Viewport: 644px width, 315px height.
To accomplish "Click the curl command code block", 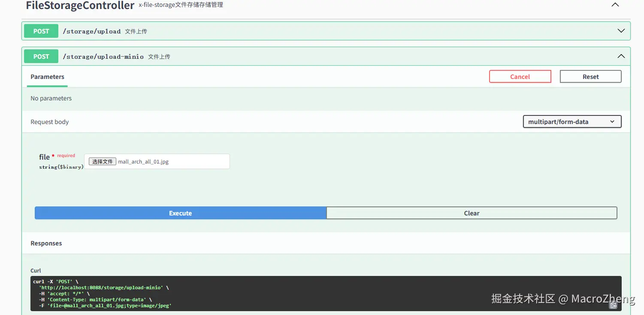I will click(x=326, y=294).
